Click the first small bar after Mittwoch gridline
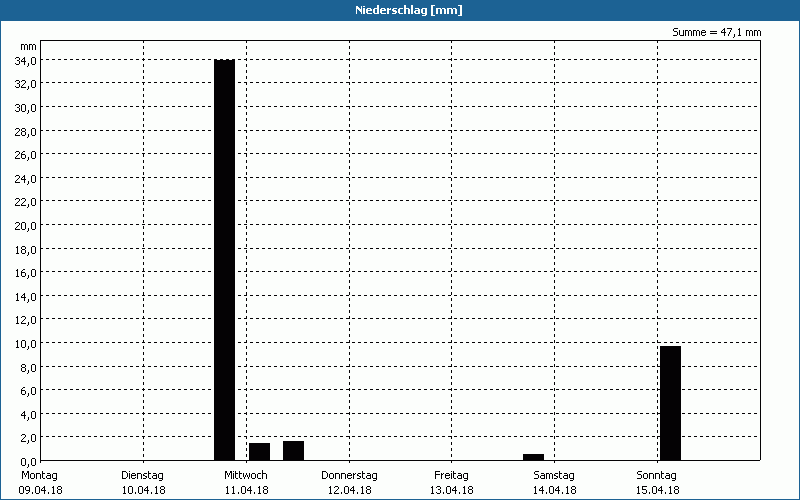The image size is (800, 500). pos(259,452)
